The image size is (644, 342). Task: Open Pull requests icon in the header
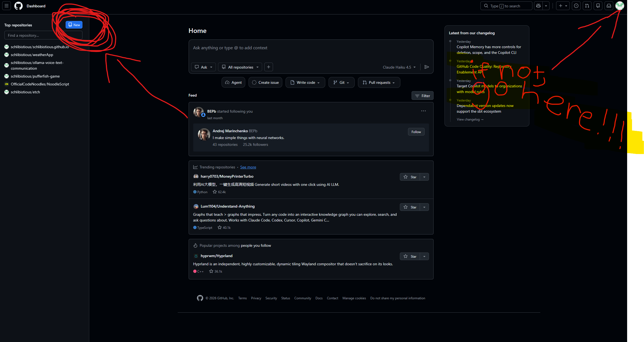coord(587,6)
